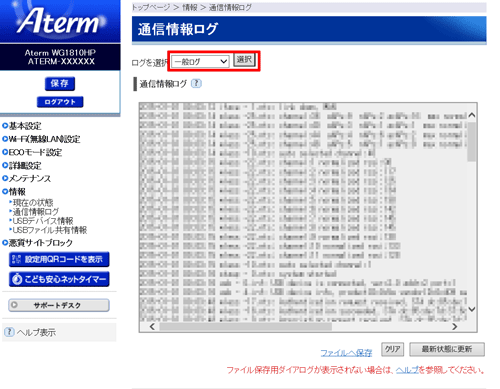Open 現在の状態 in the sidebar

[x=33, y=202]
